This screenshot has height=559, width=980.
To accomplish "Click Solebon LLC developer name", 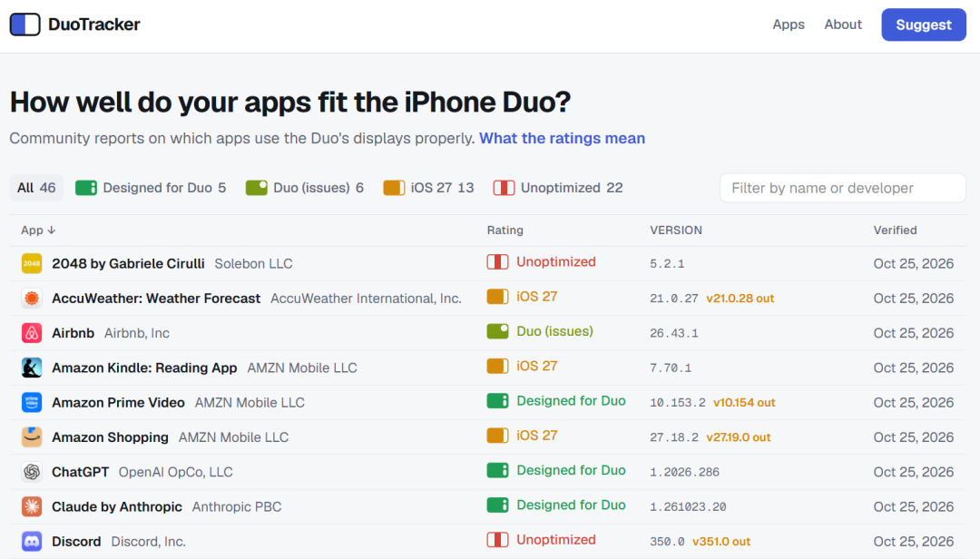I will pos(253,263).
